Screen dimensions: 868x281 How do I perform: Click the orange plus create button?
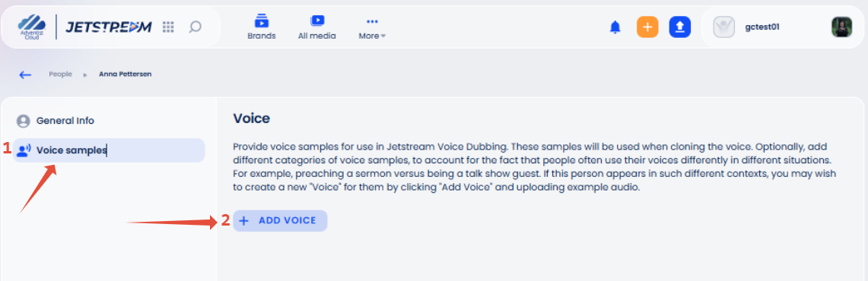pyautogui.click(x=647, y=27)
